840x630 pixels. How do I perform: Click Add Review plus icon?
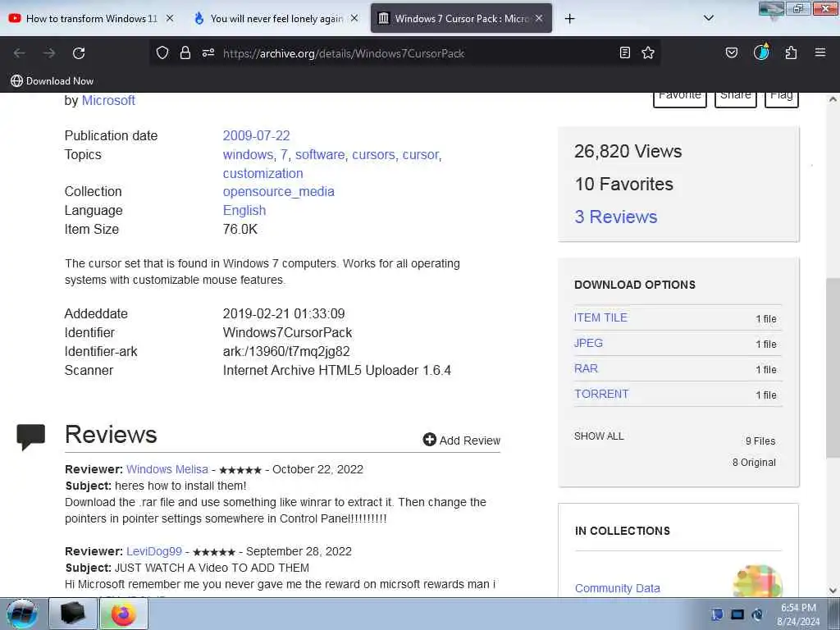(x=429, y=440)
